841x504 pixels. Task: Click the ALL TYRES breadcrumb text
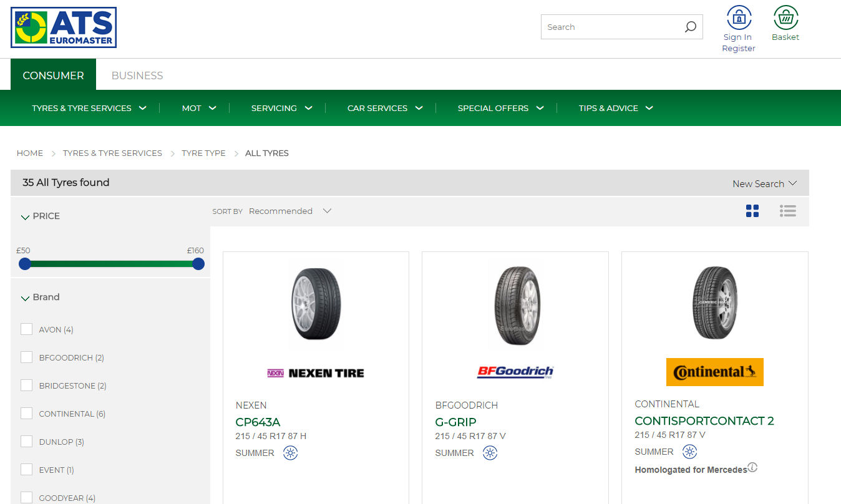point(267,153)
